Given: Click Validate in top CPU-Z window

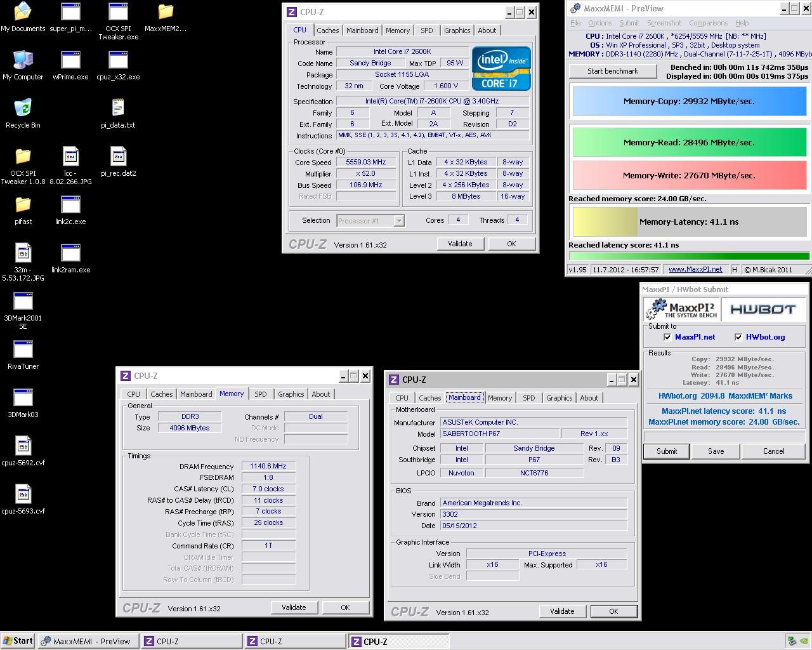Looking at the screenshot, I should [460, 244].
